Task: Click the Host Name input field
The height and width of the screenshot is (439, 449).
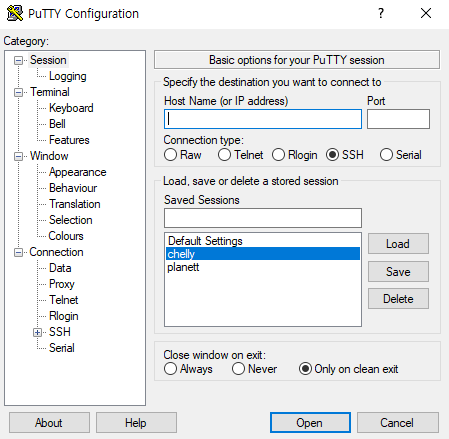Action: [263, 119]
